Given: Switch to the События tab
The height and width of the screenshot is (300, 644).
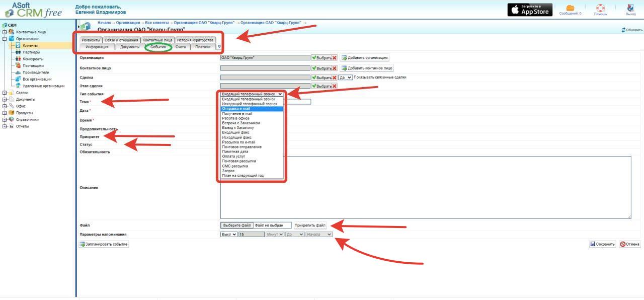Looking at the screenshot, I should (158, 47).
